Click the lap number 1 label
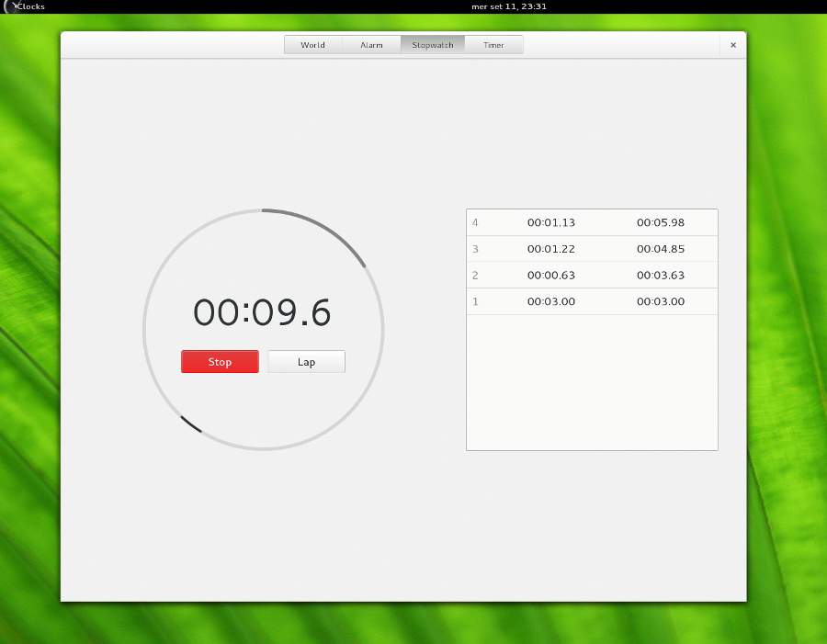The image size is (827, 644). 475,301
